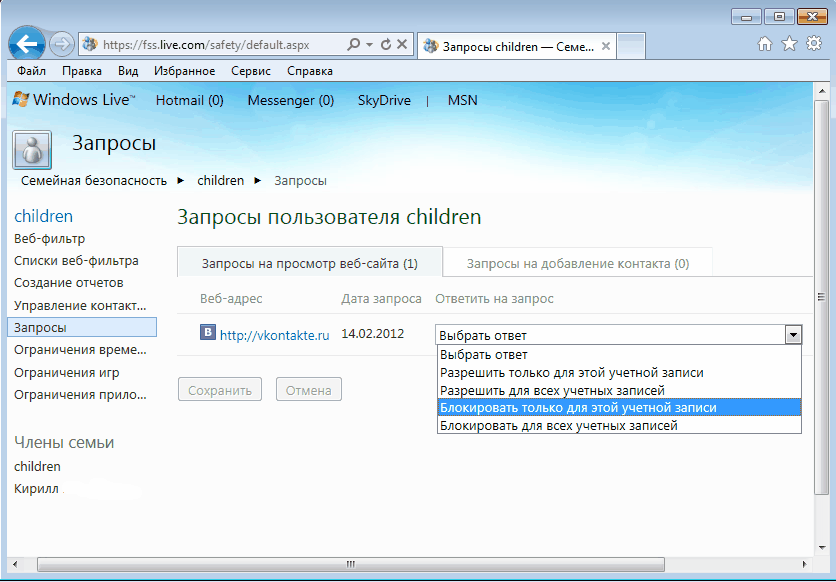Choose Выбрать ответ option in list
Image resolution: width=836 pixels, height=582 pixels.
click(619, 354)
